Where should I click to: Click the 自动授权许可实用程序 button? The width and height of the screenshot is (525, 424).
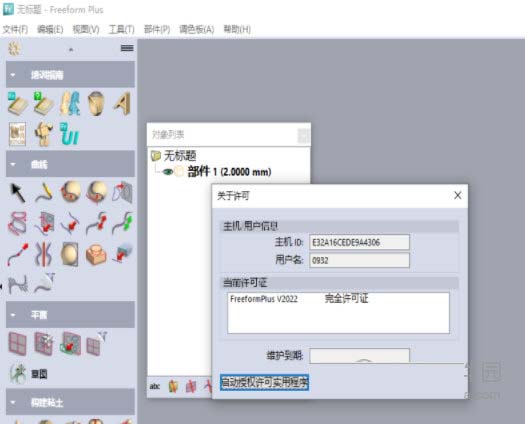click(x=264, y=382)
